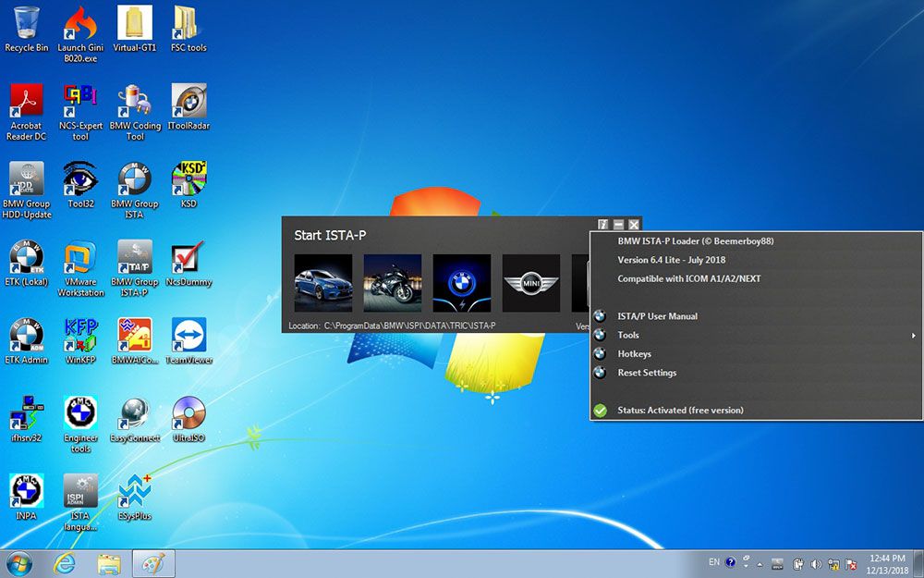The height and width of the screenshot is (578, 924).
Task: Select the NcsDummy desktop icon
Action: pyautogui.click(x=188, y=263)
